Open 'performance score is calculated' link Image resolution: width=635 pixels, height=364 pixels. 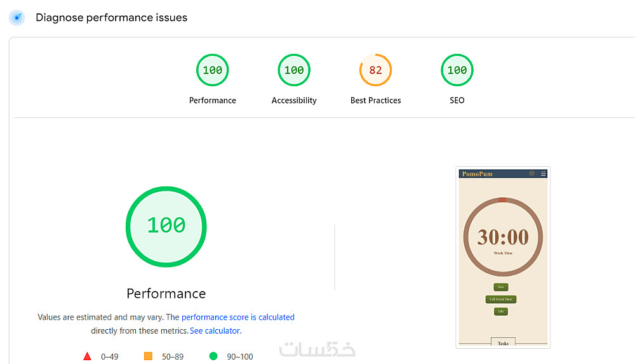click(238, 317)
